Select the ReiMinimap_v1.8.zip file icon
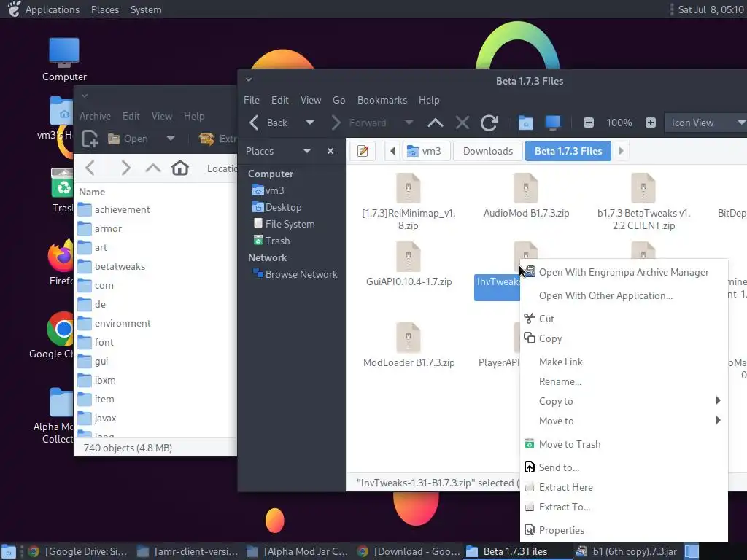 [x=409, y=189]
